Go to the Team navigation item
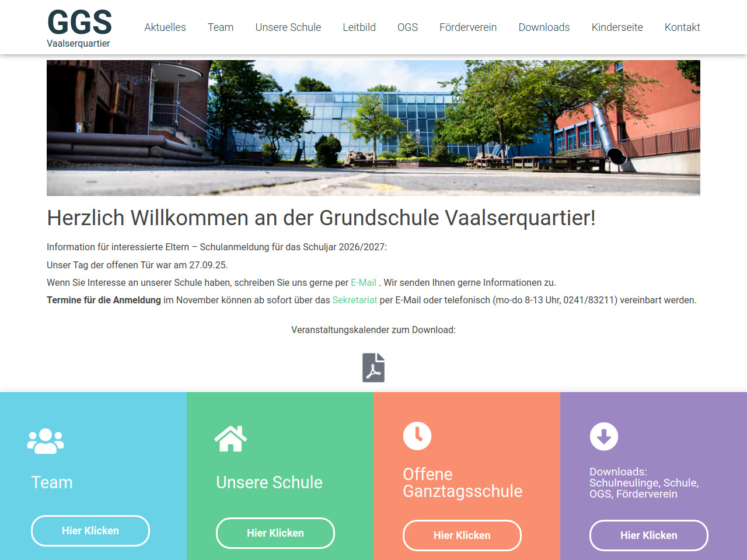Screen dimensions: 747x560 (221, 27)
